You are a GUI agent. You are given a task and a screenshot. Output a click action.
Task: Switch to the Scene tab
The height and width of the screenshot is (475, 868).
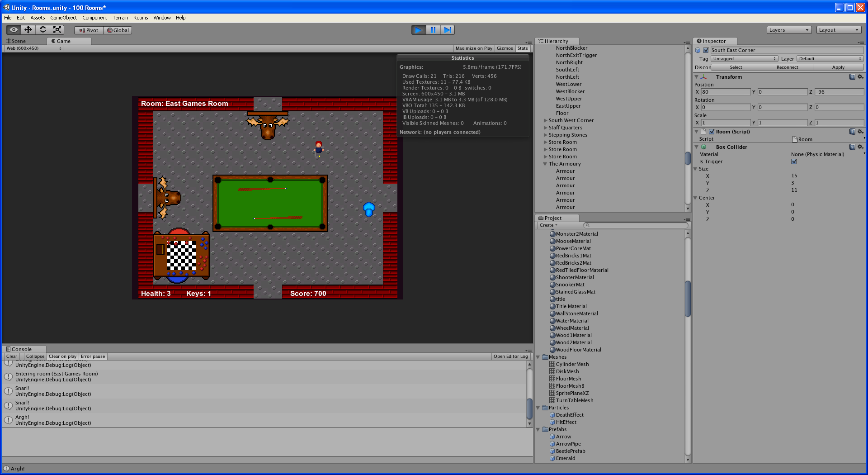tap(16, 41)
